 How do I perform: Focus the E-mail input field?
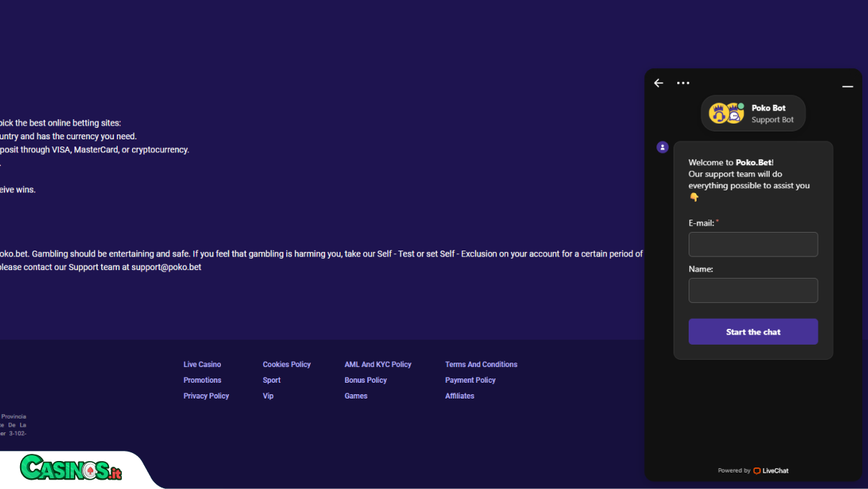point(753,244)
